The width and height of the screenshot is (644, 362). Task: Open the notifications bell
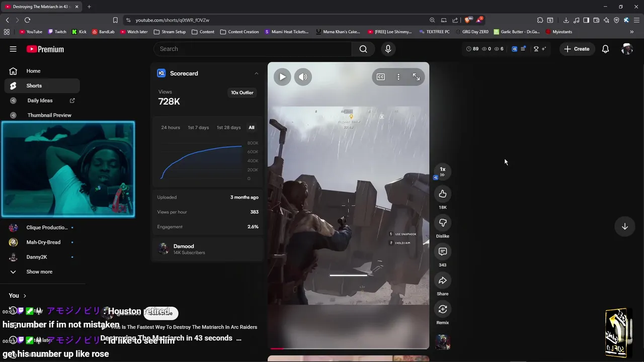point(606,49)
